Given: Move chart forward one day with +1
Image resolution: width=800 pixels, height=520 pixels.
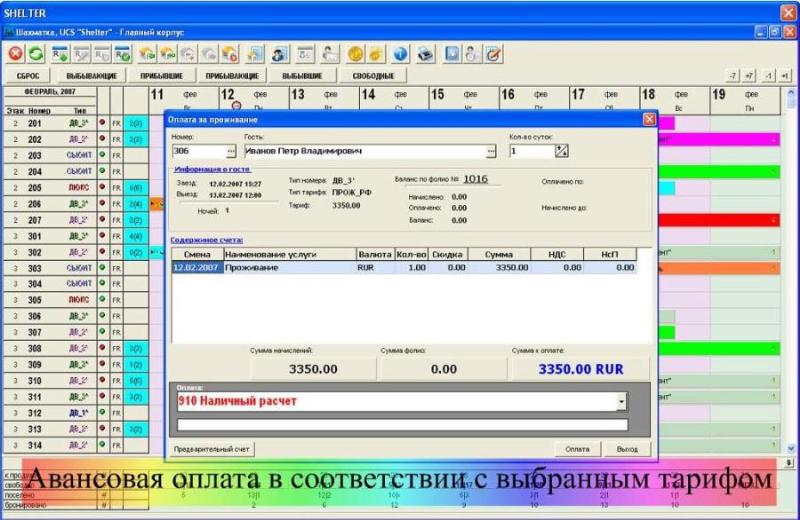Looking at the screenshot, I should tap(784, 76).
